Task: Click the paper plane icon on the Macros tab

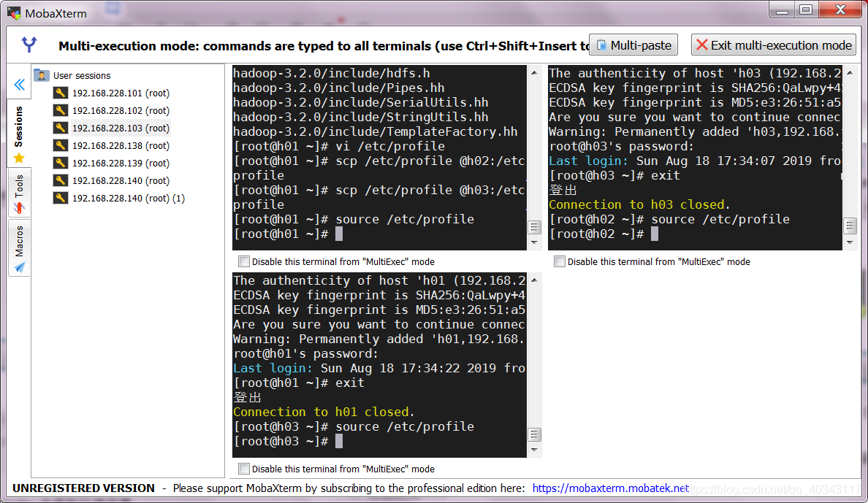Action: tap(20, 268)
